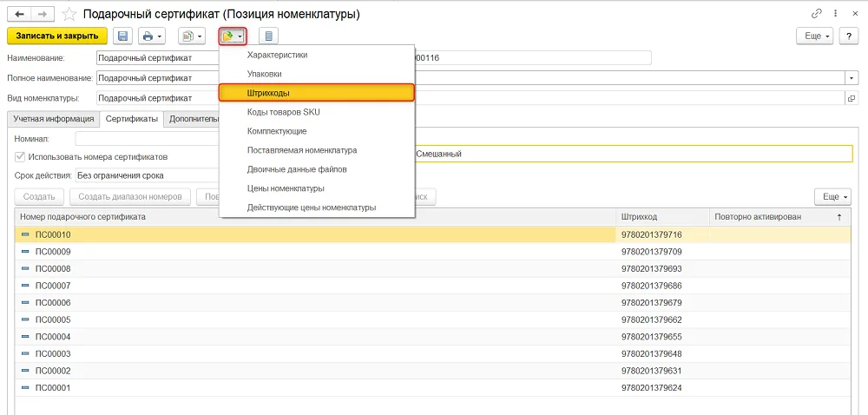This screenshot has width=868, height=415.
Task: Click Записать и закрыть button
Action: pos(57,36)
